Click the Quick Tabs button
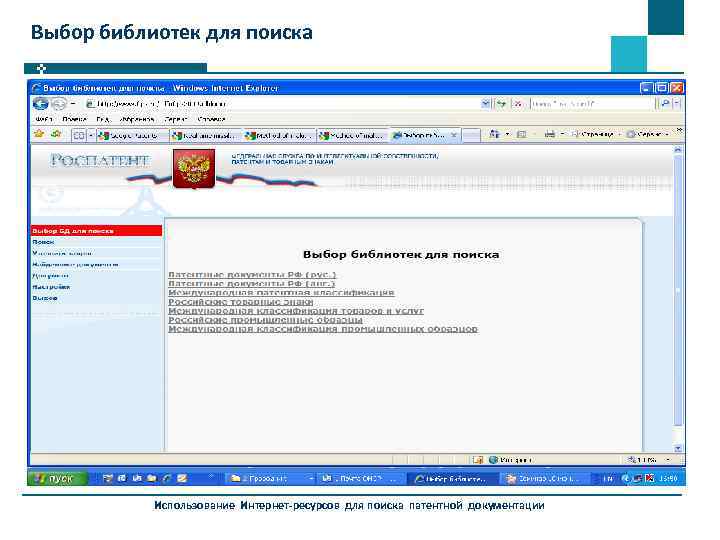Screen dimensions: 720x540 pos(79,135)
